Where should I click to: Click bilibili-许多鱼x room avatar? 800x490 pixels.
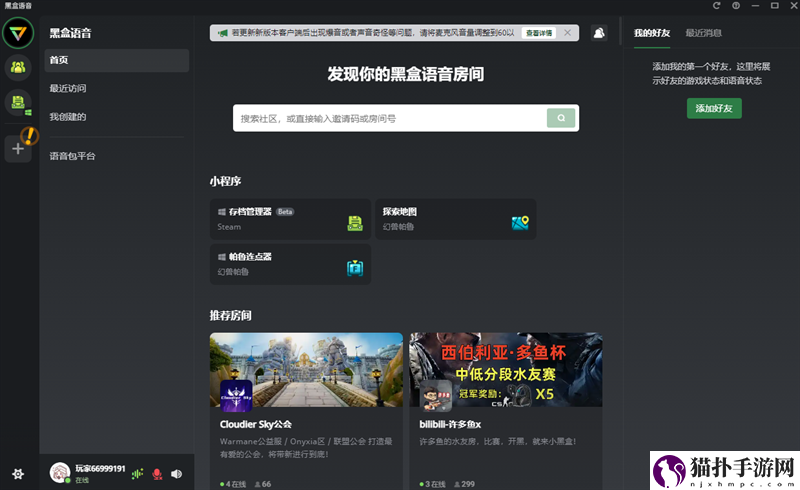[436, 396]
